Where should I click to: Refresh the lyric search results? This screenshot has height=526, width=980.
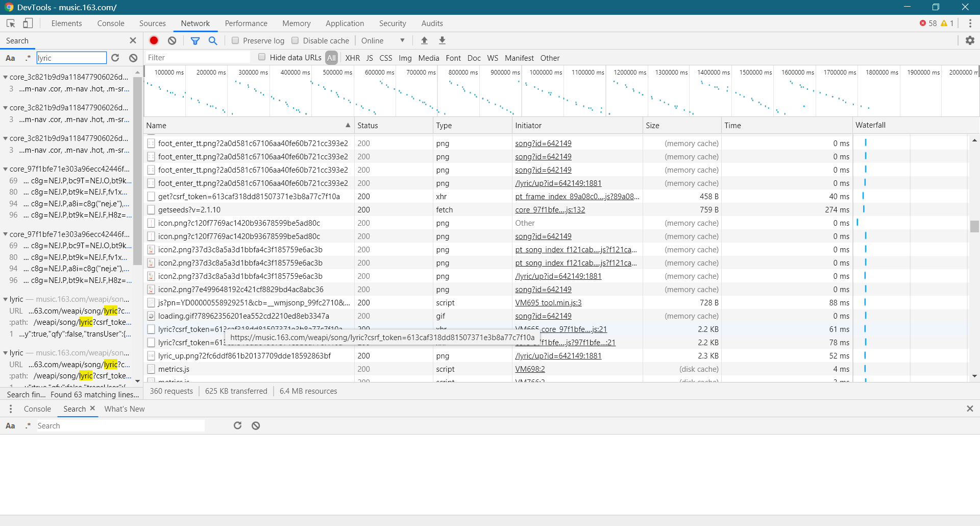115,58
